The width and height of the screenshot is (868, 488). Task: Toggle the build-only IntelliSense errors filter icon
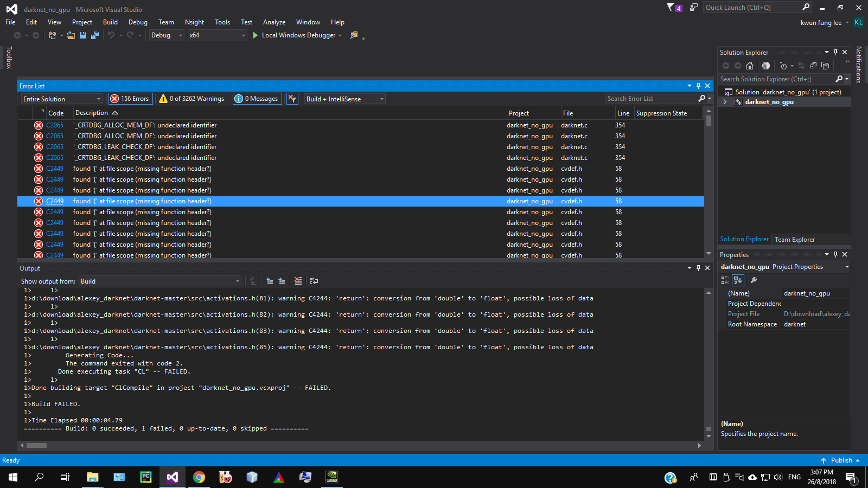[x=292, y=99]
